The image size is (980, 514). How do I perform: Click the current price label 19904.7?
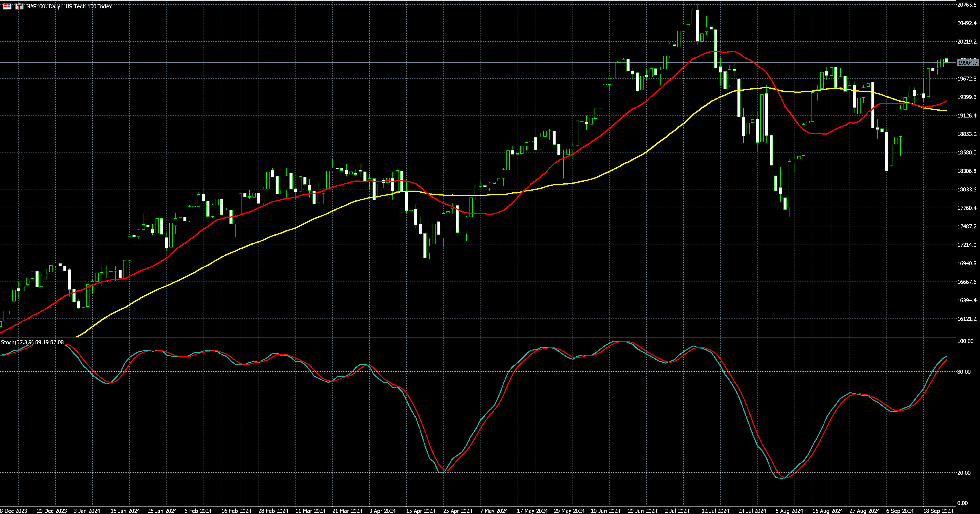tap(967, 63)
